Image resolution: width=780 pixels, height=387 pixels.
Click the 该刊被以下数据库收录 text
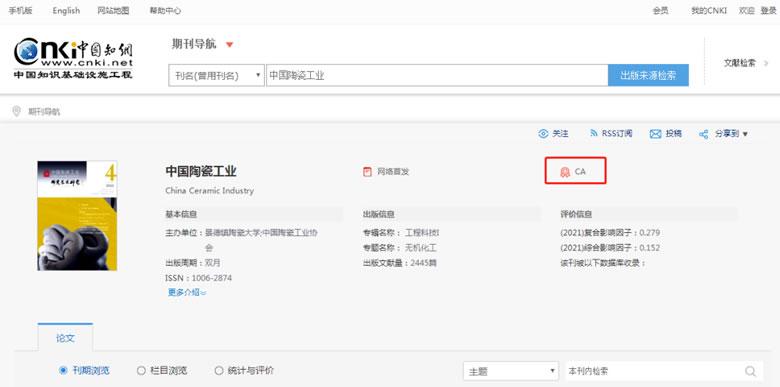(602, 263)
